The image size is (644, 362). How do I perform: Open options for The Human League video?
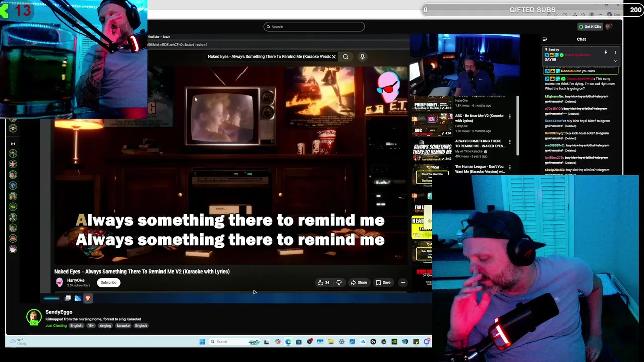pyautogui.click(x=510, y=167)
